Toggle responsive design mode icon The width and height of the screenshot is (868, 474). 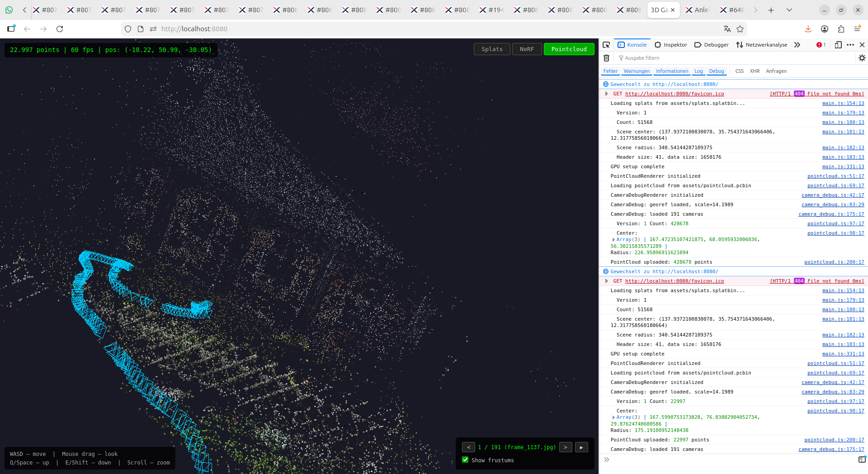[x=838, y=45]
